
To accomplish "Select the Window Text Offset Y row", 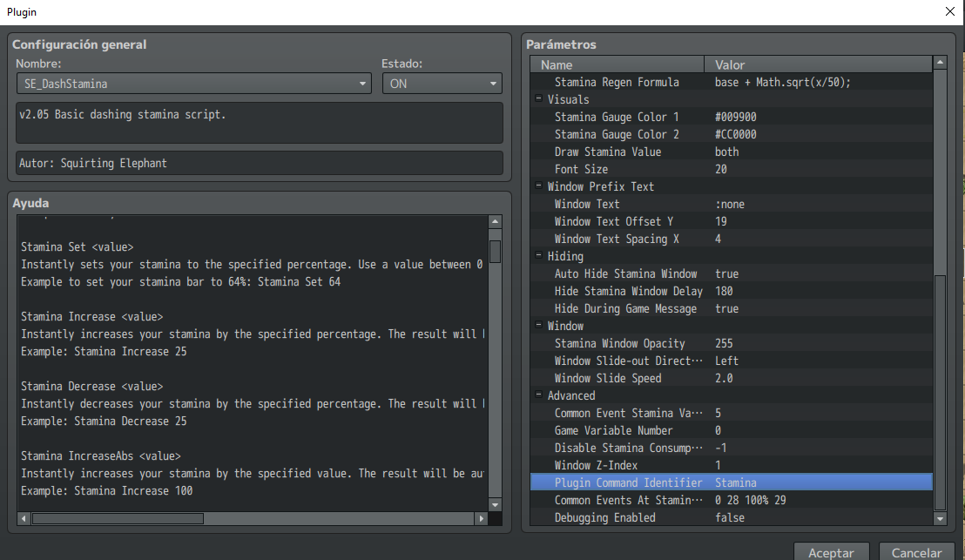I will tap(731, 221).
